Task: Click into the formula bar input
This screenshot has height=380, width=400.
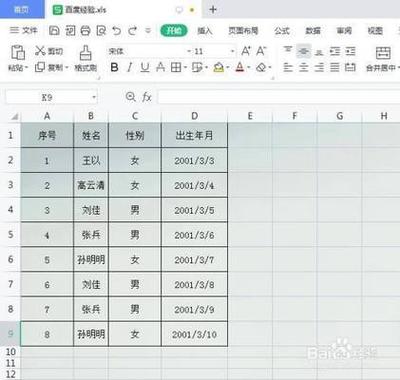Action: click(279, 97)
